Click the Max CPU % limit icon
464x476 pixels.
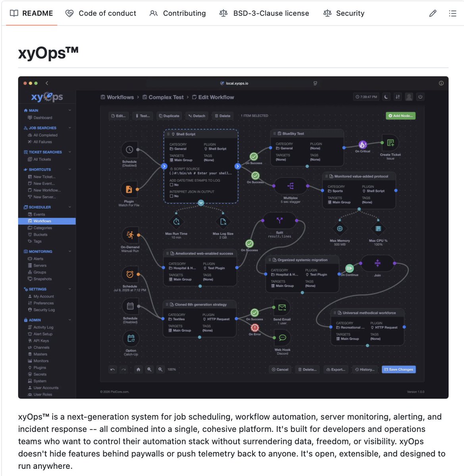tap(378, 229)
